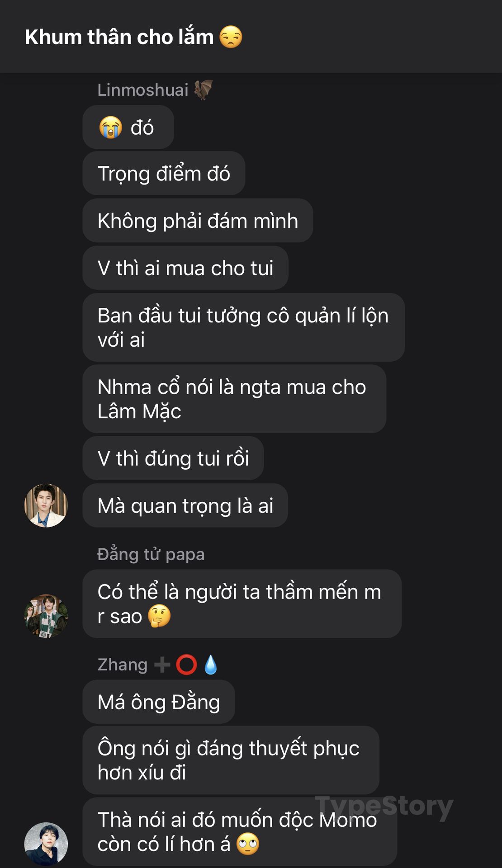Tap the red circle emoji beside Zhang
The width and height of the screenshot is (502, 868).
[186, 665]
